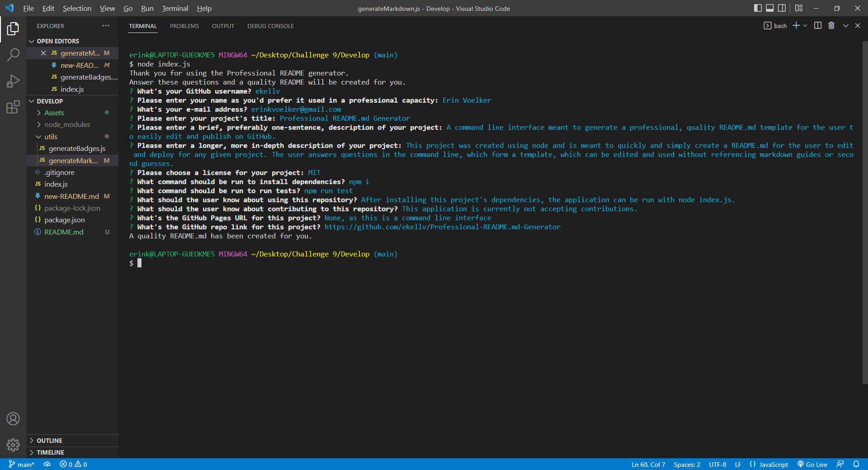The width and height of the screenshot is (868, 470).
Task: Open the Search view in the activity bar
Action: 13,54
